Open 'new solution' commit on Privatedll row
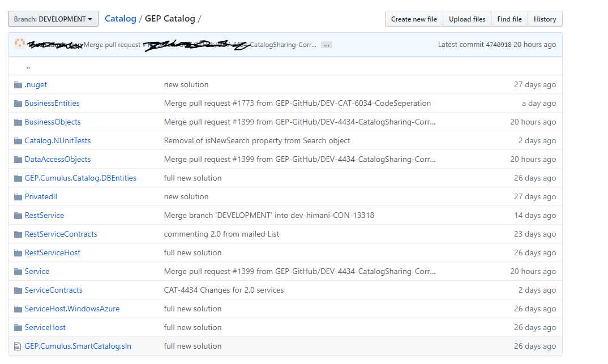 pos(186,196)
